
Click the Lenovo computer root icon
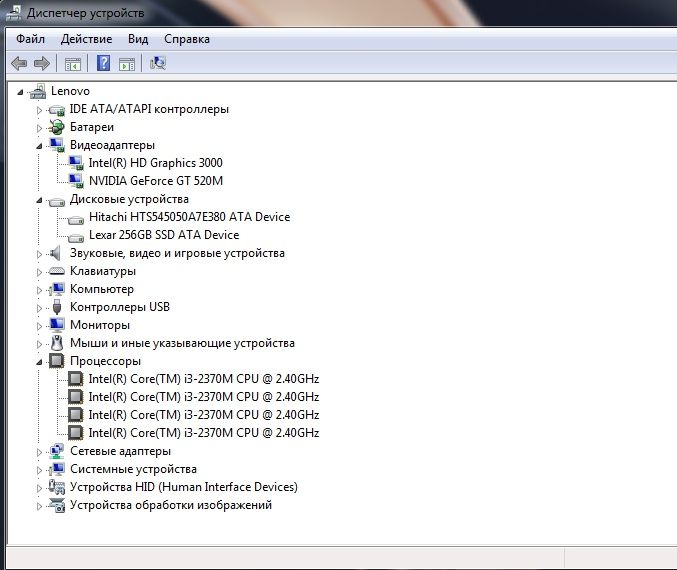click(x=38, y=91)
